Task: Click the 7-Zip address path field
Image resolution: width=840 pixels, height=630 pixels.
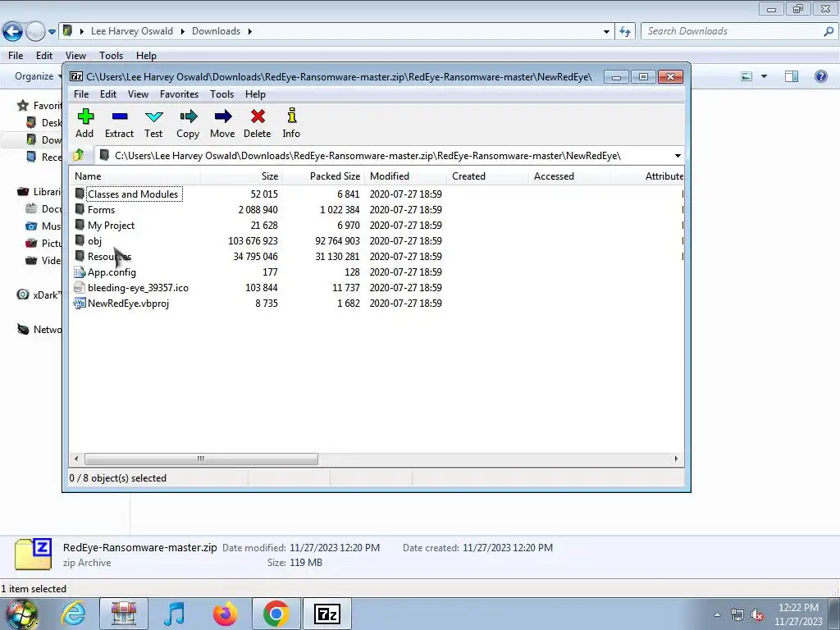Action: pos(385,156)
